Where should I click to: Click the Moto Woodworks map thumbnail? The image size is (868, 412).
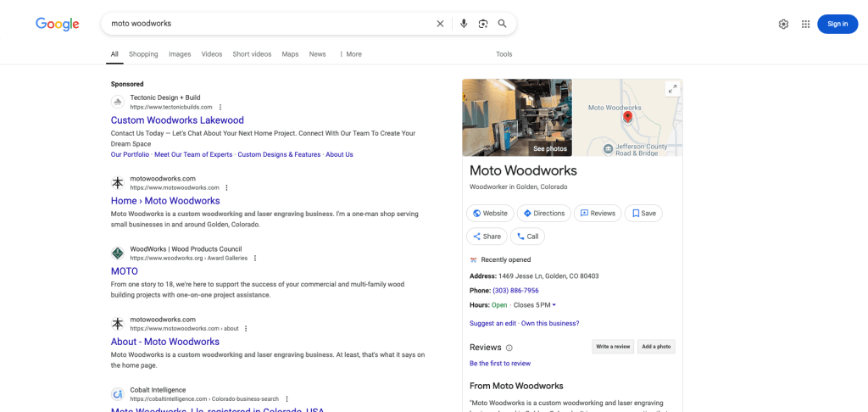(x=628, y=117)
